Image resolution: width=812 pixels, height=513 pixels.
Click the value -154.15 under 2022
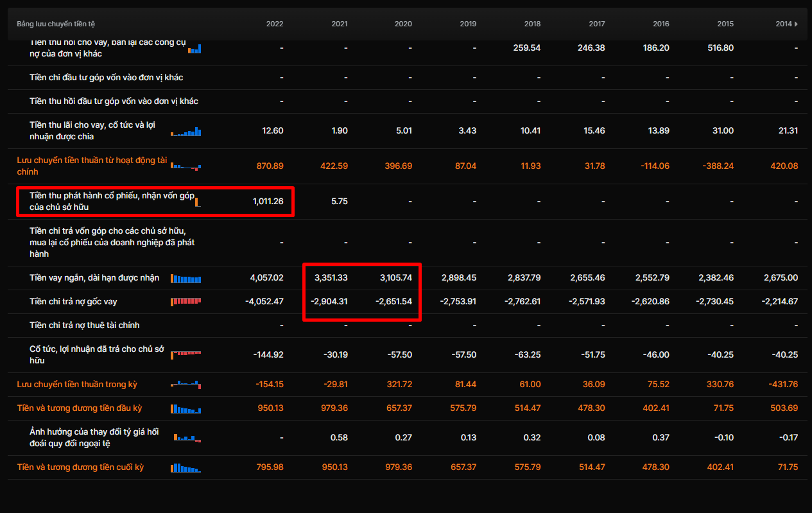268,385
